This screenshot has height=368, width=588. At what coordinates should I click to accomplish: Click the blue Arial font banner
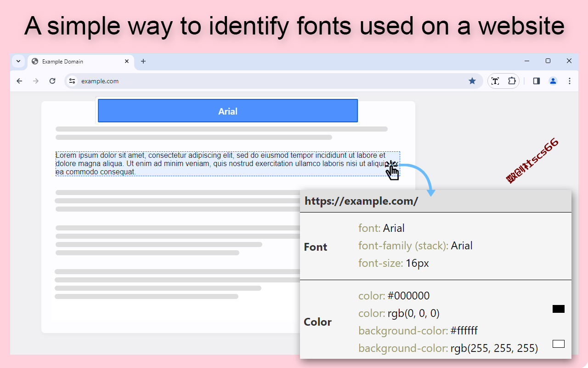point(228,111)
